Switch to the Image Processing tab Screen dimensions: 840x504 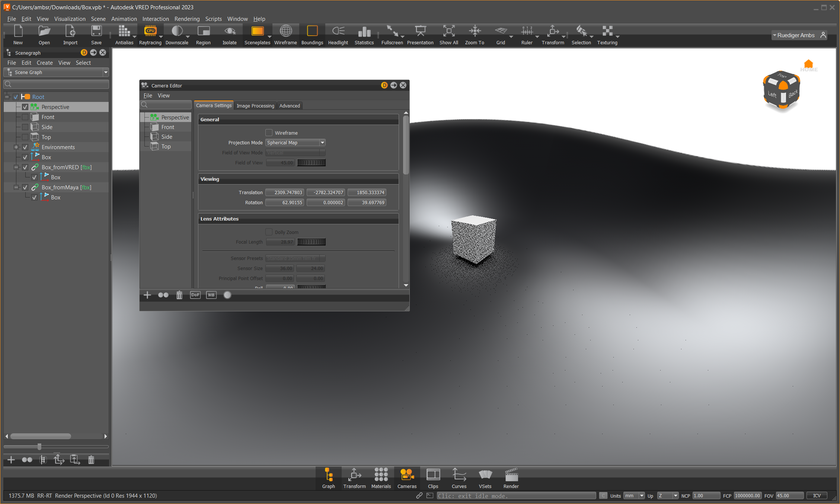click(255, 106)
